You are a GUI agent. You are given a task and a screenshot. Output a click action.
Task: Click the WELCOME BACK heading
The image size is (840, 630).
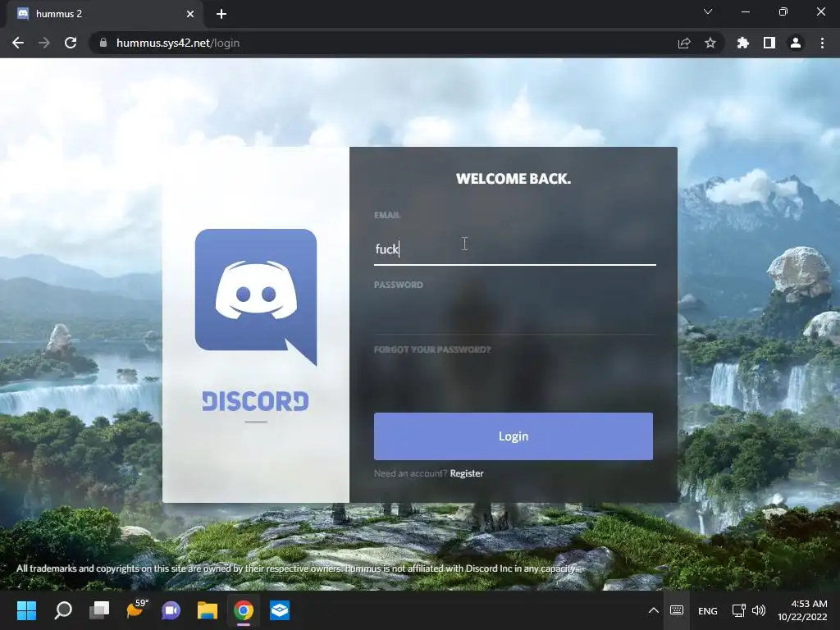(x=514, y=179)
